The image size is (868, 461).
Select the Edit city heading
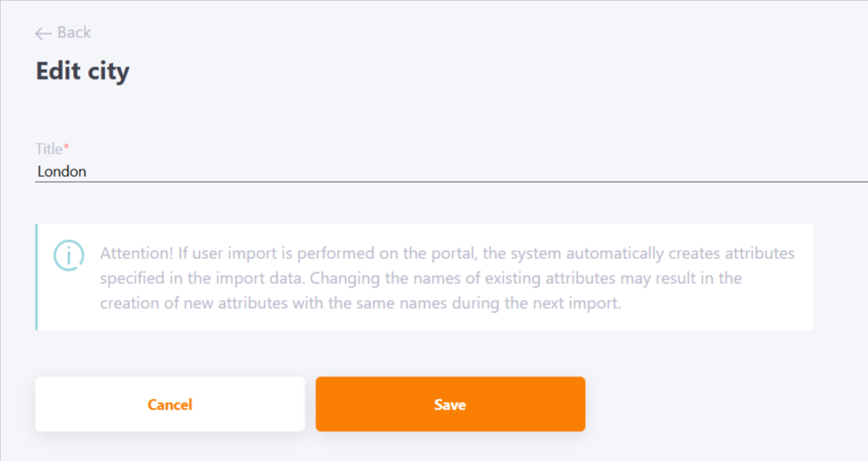tap(82, 71)
